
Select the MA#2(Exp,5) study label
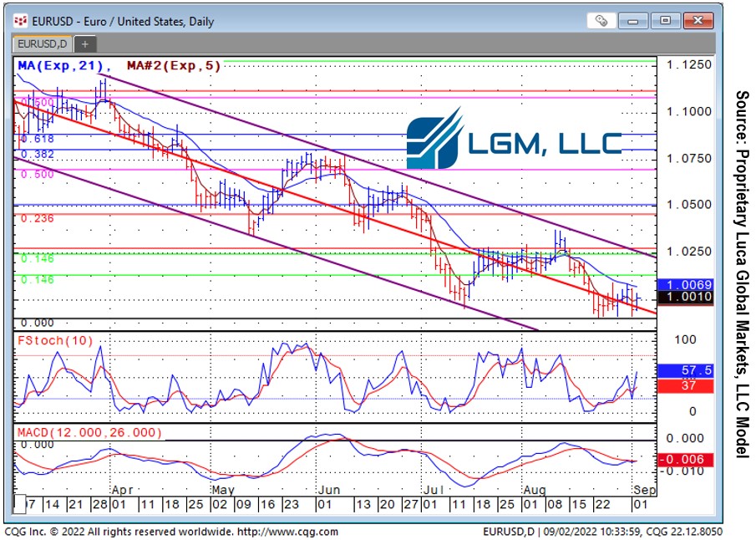click(x=174, y=66)
